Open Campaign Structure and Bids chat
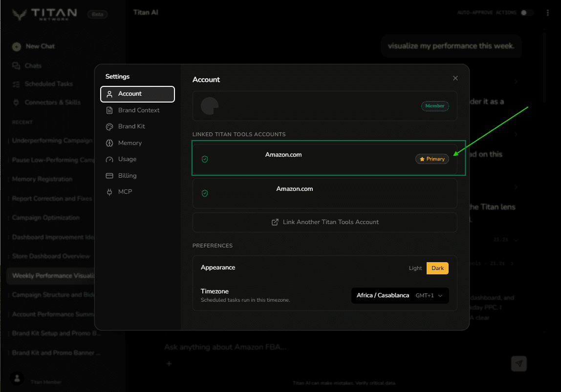The image size is (561, 392). pyautogui.click(x=52, y=295)
